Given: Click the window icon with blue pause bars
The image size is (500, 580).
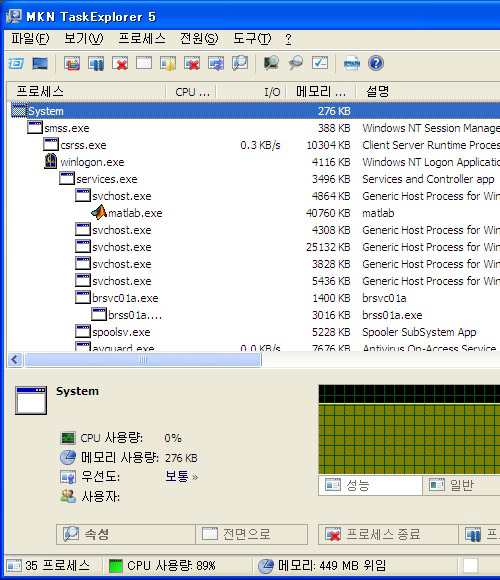Looking at the screenshot, I should (x=96, y=63).
